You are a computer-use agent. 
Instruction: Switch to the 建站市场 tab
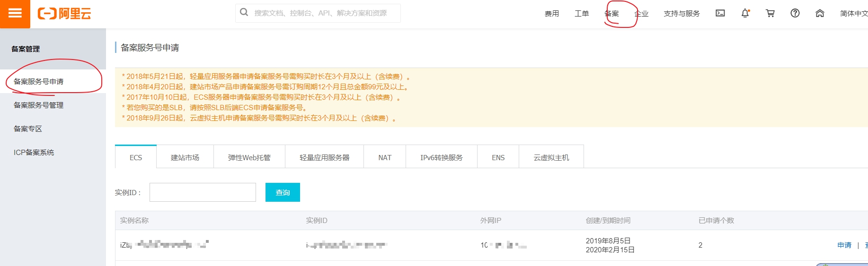tap(185, 157)
